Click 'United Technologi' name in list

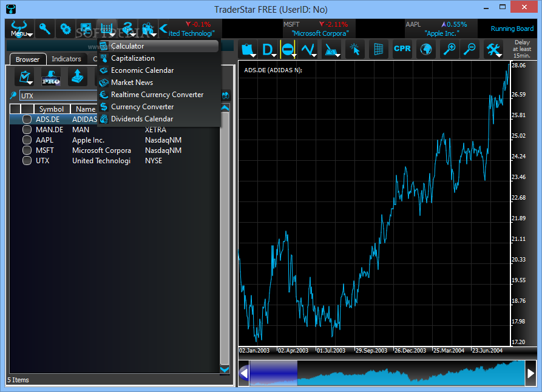(x=101, y=161)
